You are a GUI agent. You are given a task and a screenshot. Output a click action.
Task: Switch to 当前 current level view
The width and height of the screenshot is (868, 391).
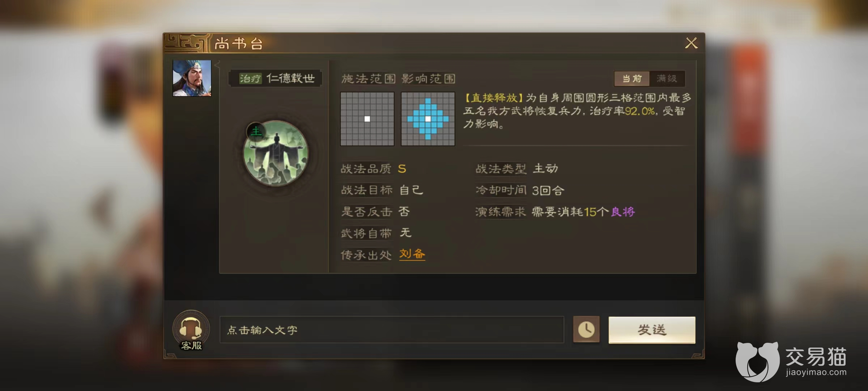coord(632,79)
